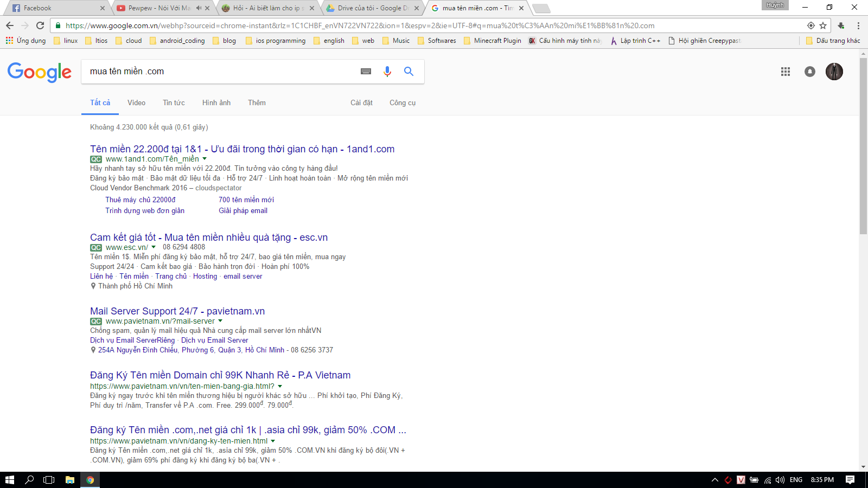Open a new browser tab
Image resolution: width=868 pixels, height=488 pixels.
click(541, 8)
